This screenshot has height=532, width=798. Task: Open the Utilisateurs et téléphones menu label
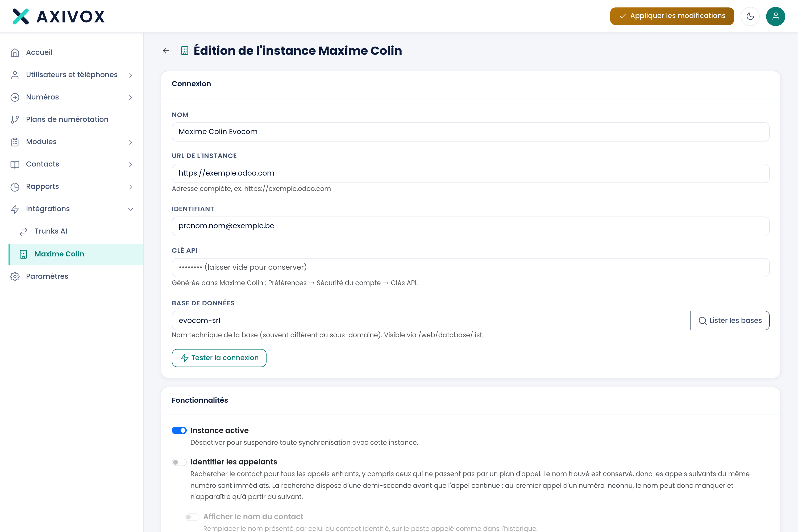(x=72, y=75)
